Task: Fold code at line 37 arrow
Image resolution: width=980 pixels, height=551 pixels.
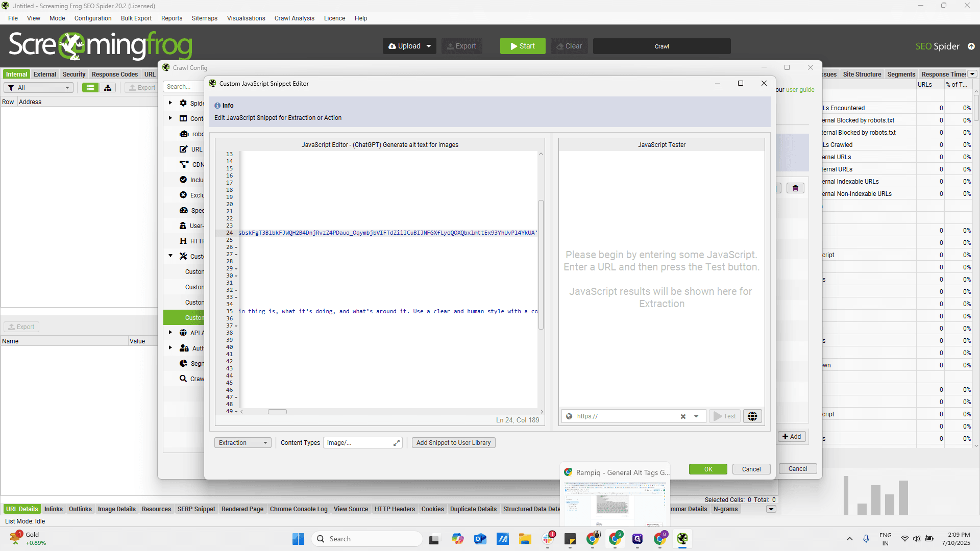Action: coord(236,326)
